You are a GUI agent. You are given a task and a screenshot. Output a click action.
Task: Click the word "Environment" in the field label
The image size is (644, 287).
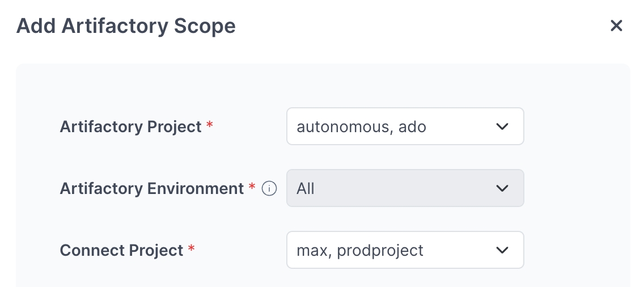[x=196, y=188]
